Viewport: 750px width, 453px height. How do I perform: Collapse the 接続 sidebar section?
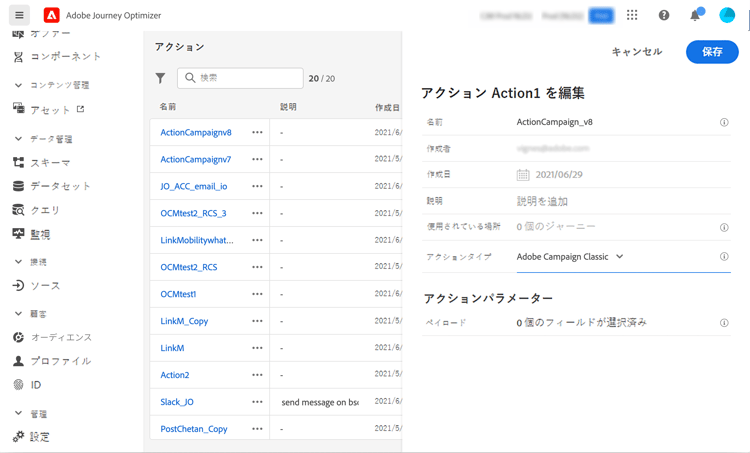(18, 262)
